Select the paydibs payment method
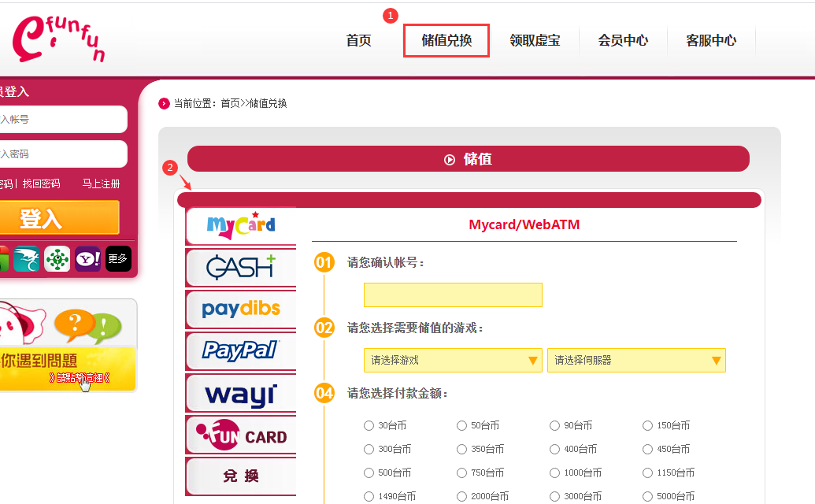Screen dimensions: 815x504 pos(241,309)
